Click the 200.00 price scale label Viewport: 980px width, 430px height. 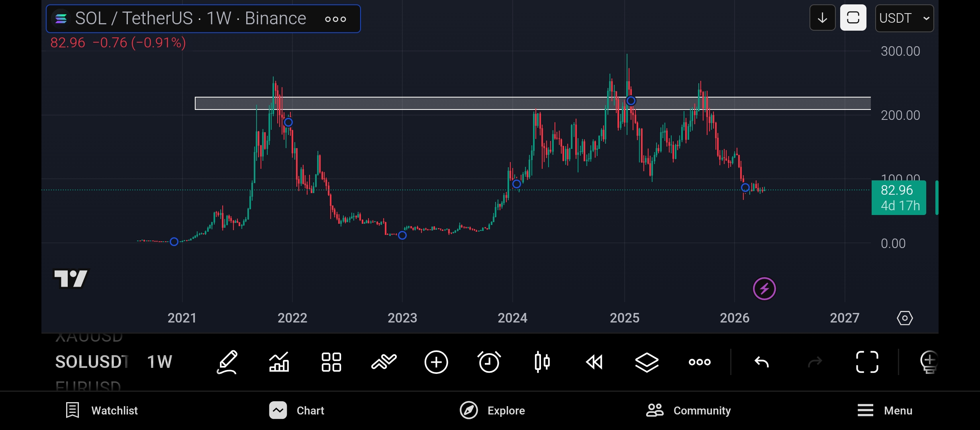point(900,115)
